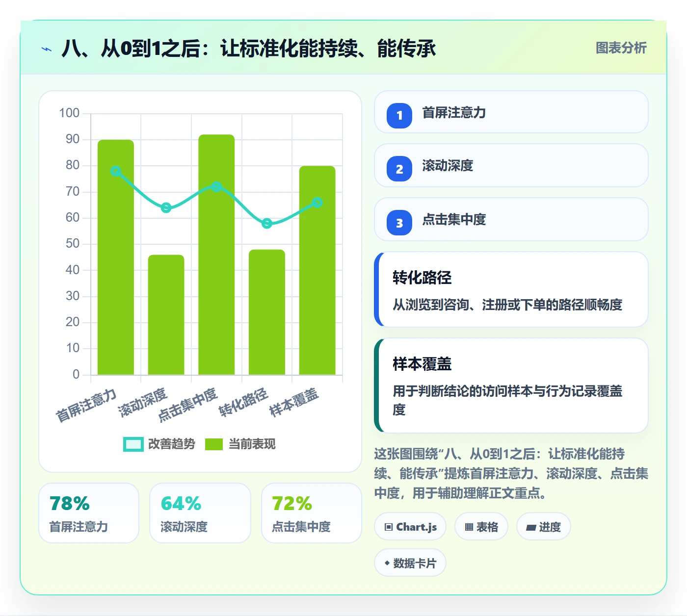Click the 当前表现 legend label
This screenshot has width=687, height=616.
tap(252, 444)
